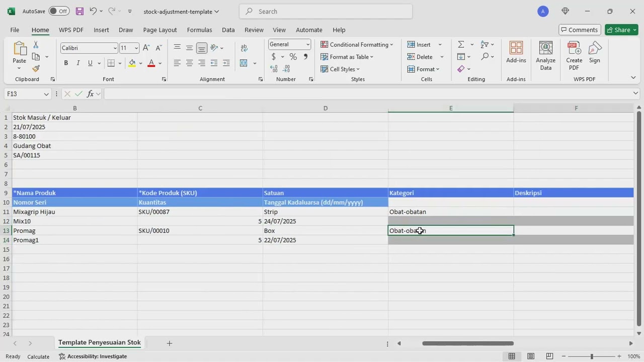The height and width of the screenshot is (362, 644).
Task: Apply the yellow Fill Color swatch
Action: 132,63
